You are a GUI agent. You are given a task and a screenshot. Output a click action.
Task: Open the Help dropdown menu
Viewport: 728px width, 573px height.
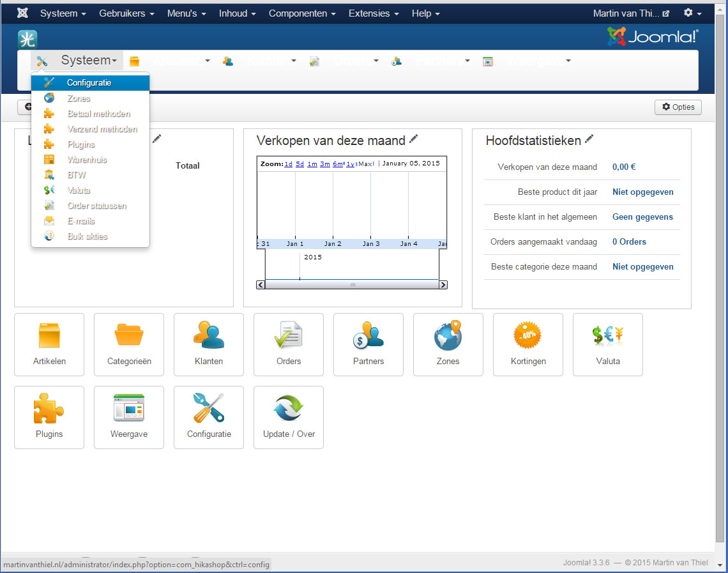[425, 13]
